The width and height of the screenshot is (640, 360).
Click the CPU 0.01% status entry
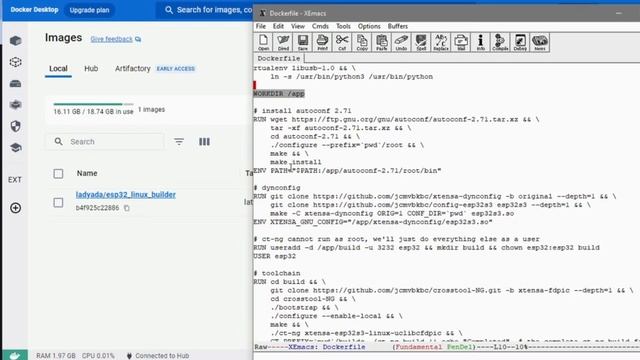point(98,356)
